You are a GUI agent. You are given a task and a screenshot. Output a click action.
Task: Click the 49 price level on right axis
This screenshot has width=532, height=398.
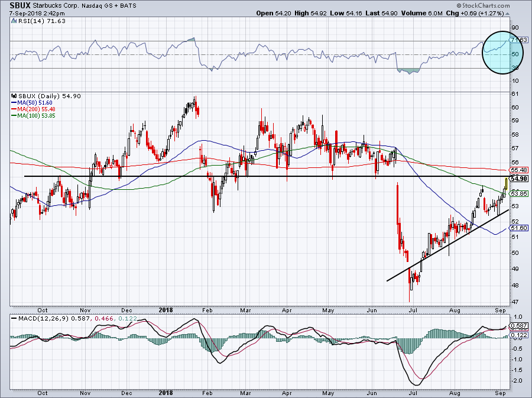pyautogui.click(x=515, y=269)
